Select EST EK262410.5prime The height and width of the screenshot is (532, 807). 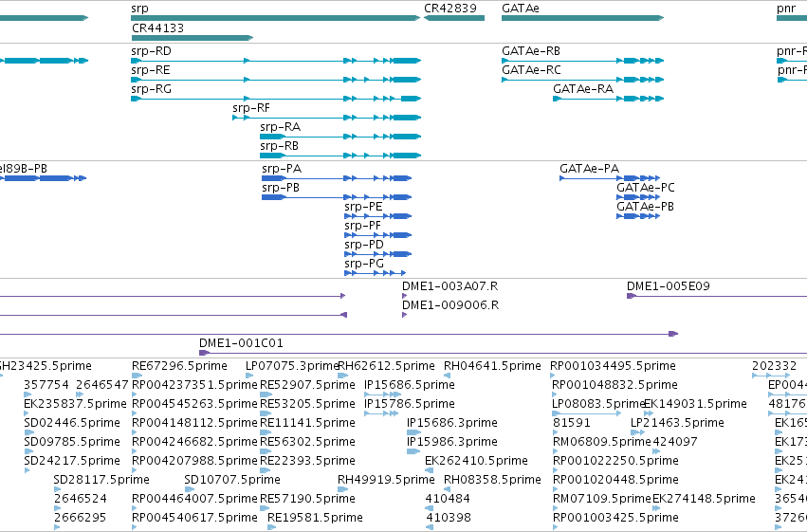[430, 470]
